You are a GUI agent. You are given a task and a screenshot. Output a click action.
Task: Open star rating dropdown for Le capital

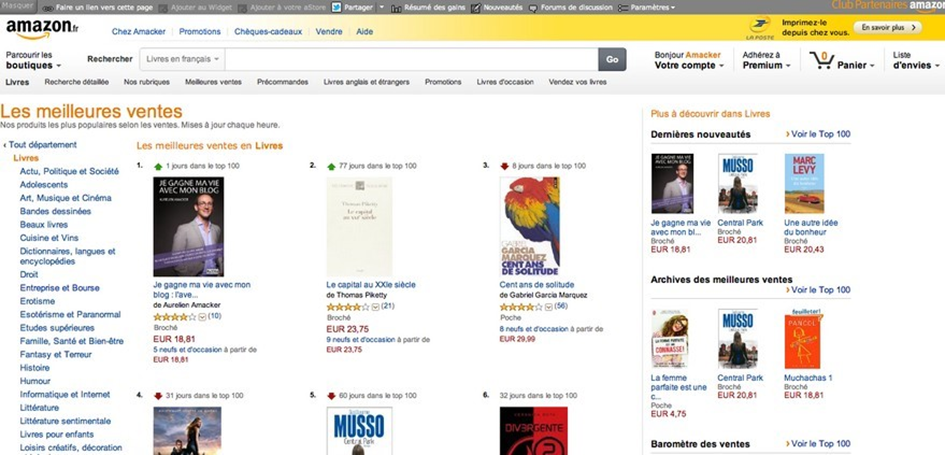tap(375, 307)
